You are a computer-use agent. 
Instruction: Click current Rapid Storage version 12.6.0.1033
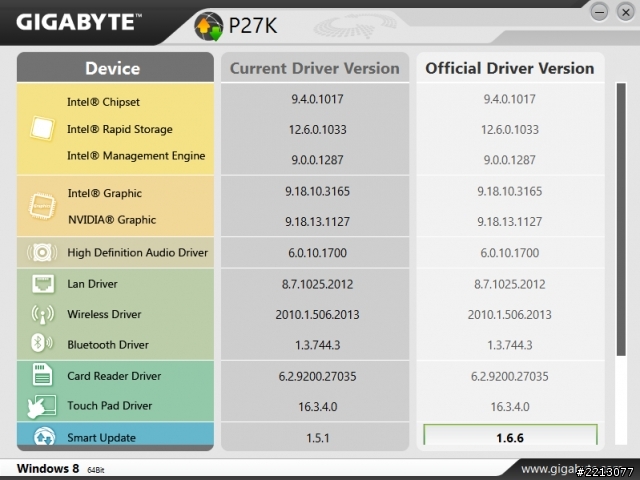pyautogui.click(x=318, y=130)
